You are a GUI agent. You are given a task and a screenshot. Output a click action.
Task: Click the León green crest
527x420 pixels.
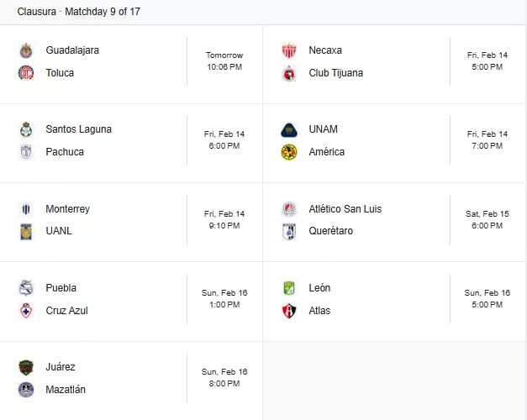(289, 288)
